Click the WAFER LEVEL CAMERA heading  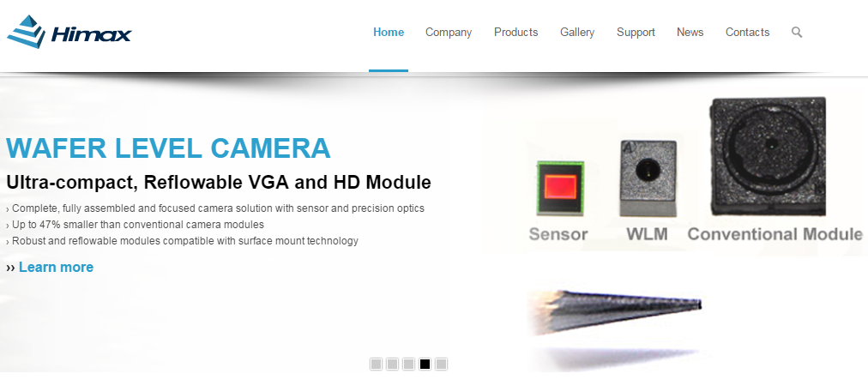click(168, 148)
